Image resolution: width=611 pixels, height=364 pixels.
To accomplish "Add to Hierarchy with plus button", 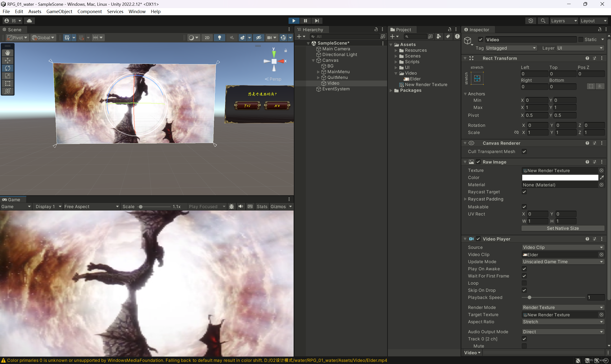I will (x=301, y=36).
